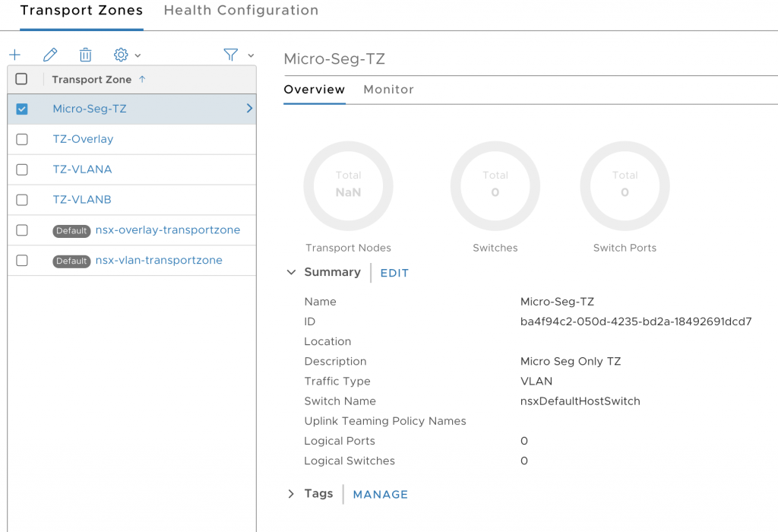778x532 pixels.
Task: Toggle the select-all checkbox in header
Action: point(21,79)
